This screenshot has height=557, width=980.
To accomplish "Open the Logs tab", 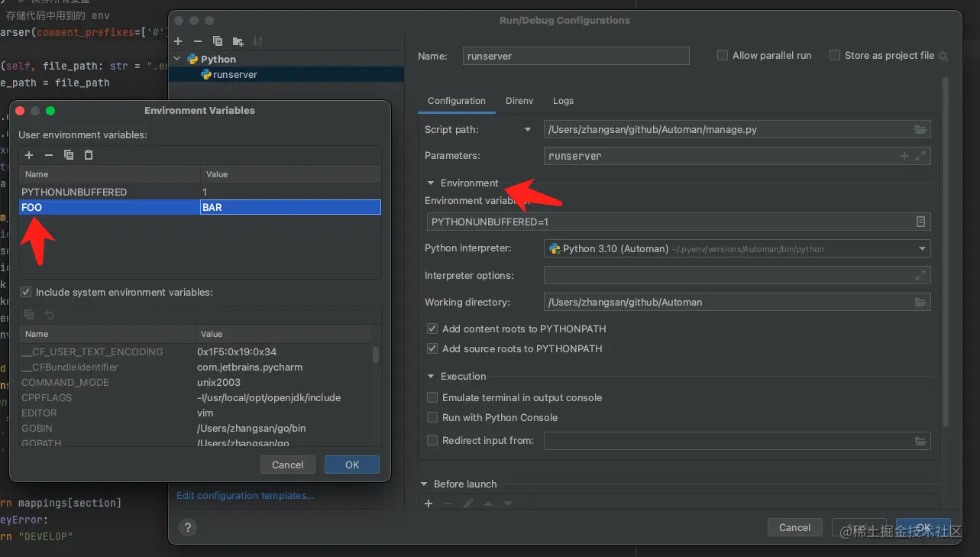I will pos(563,101).
